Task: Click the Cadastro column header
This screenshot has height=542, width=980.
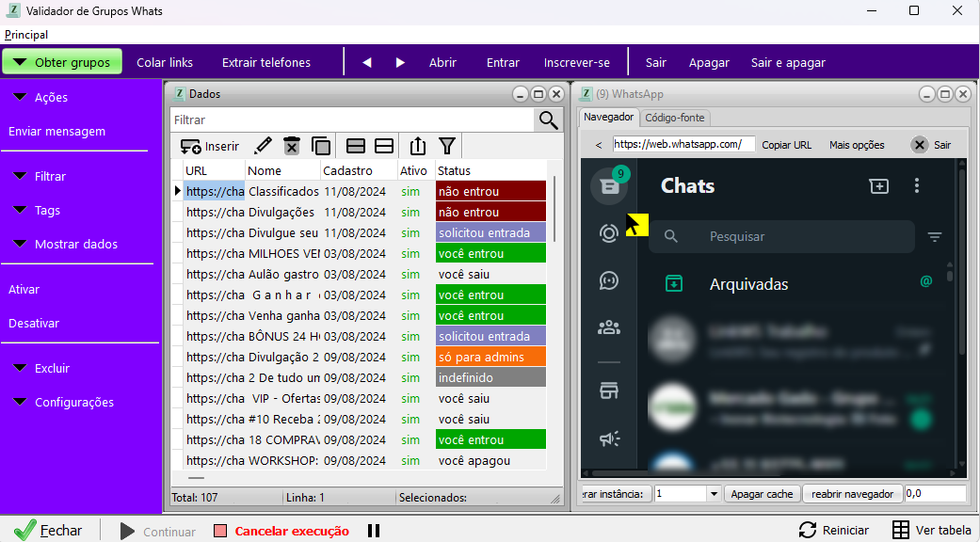Action: (x=359, y=170)
